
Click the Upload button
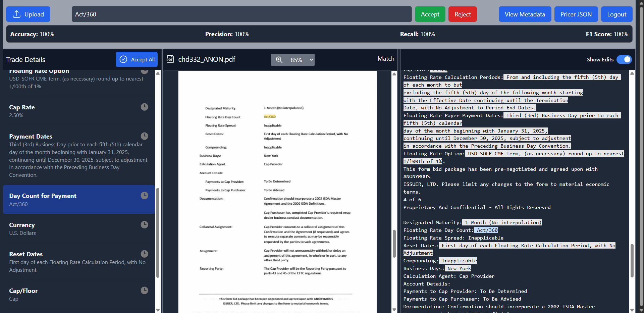[x=28, y=14]
